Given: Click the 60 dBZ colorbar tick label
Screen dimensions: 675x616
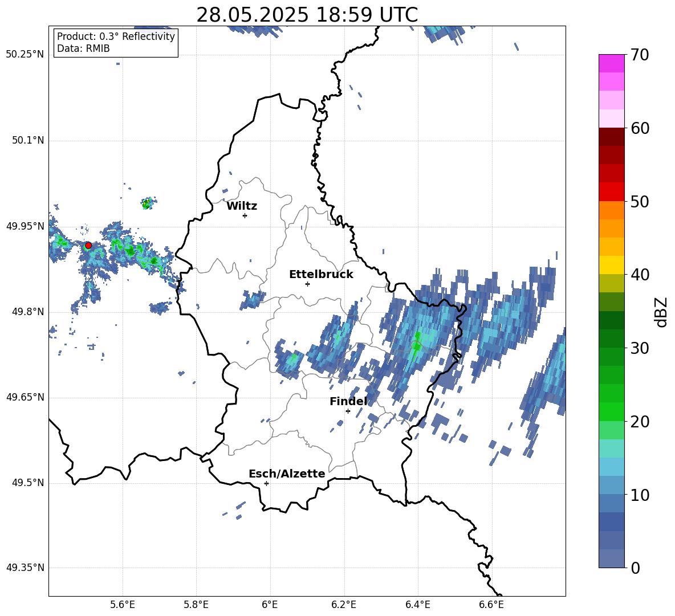Looking at the screenshot, I should pos(640,128).
